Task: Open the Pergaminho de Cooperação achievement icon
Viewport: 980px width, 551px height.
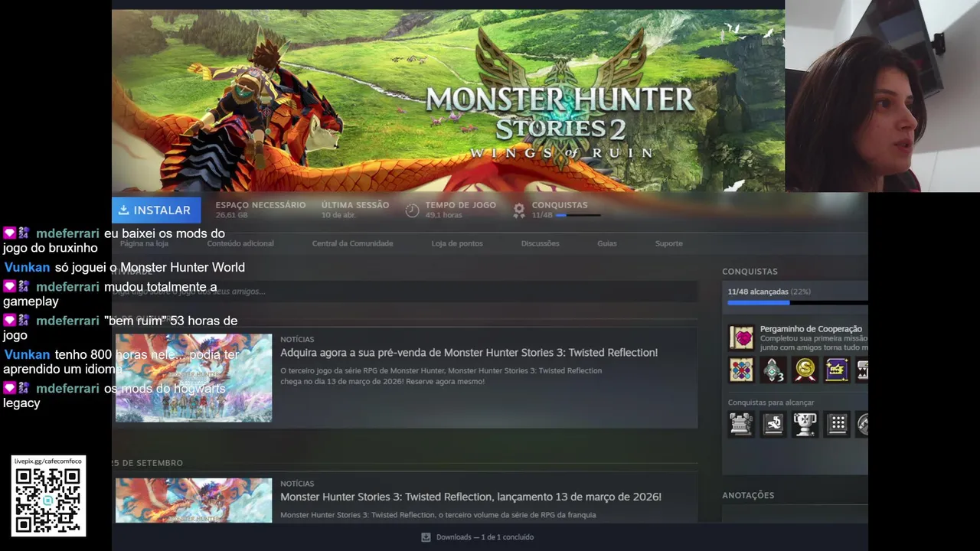Action: click(x=741, y=337)
